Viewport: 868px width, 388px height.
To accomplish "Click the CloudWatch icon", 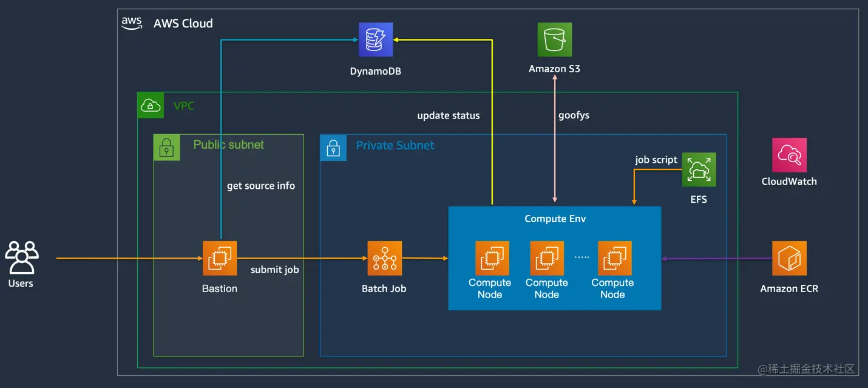I will 789,155.
